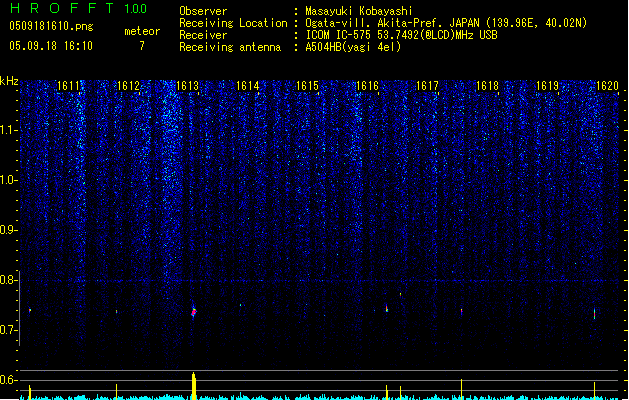Click the yellow intensity spike after 1617
629x400 pixels.
coord(461,389)
